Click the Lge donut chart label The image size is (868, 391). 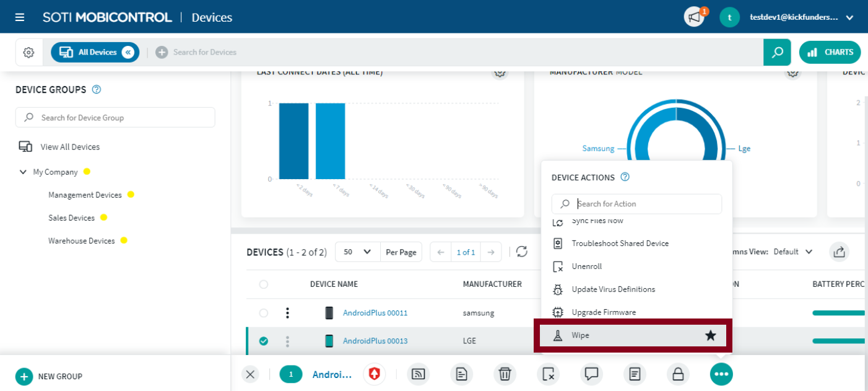[x=744, y=149]
